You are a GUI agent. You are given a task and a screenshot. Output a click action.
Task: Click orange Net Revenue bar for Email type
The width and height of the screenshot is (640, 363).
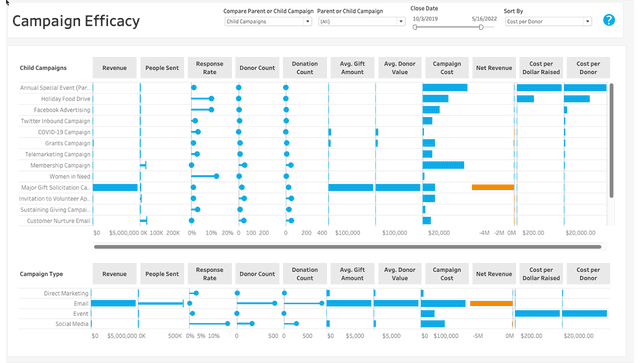pos(491,303)
